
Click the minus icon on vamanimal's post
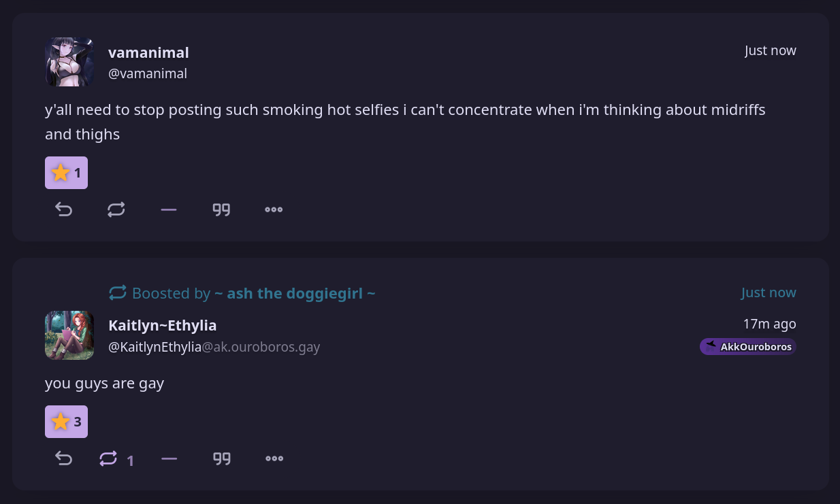tap(169, 209)
